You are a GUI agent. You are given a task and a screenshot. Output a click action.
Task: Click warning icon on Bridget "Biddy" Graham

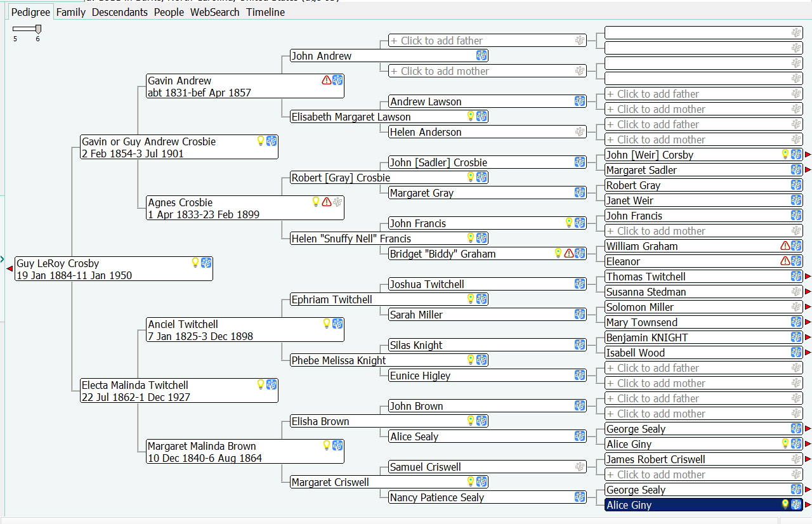[569, 253]
